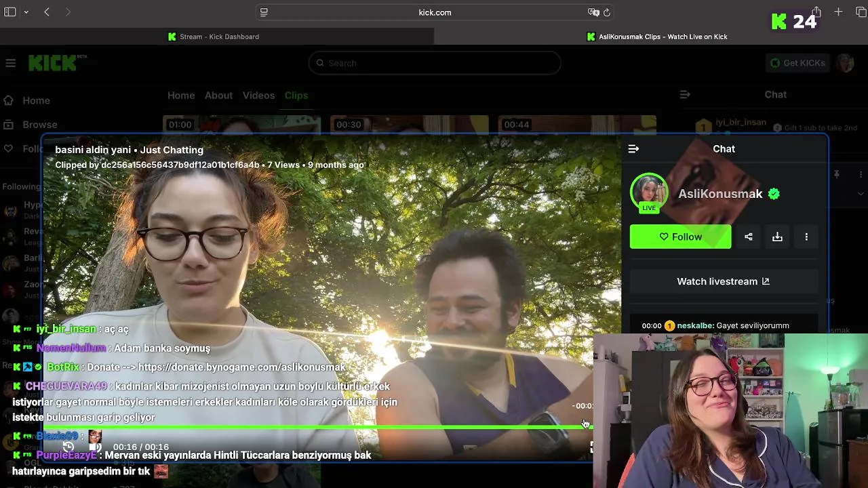Reload the kick.com page
This screenshot has width=868, height=488.
click(x=607, y=12)
